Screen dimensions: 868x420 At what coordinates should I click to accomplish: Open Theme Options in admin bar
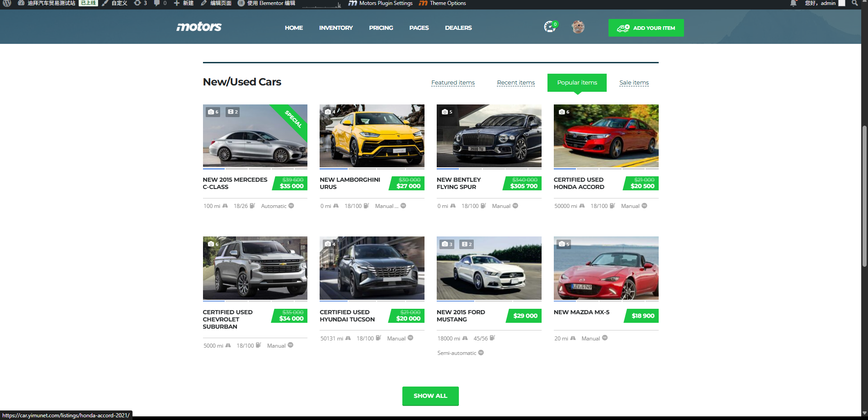click(443, 3)
